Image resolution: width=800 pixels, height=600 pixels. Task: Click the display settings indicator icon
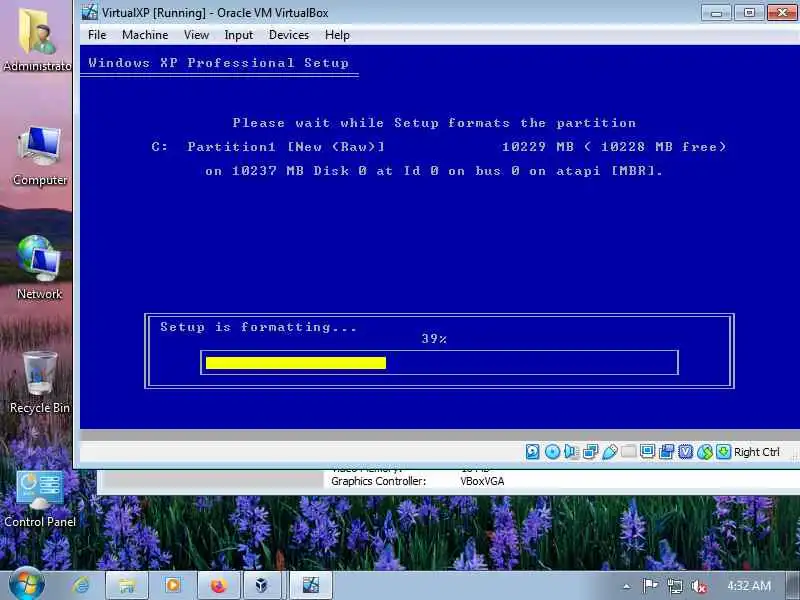point(647,452)
